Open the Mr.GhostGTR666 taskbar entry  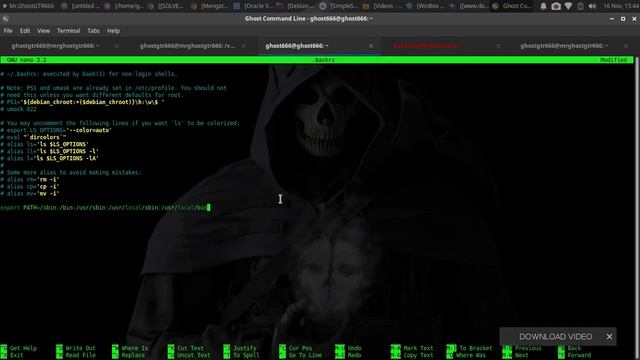point(28,6)
